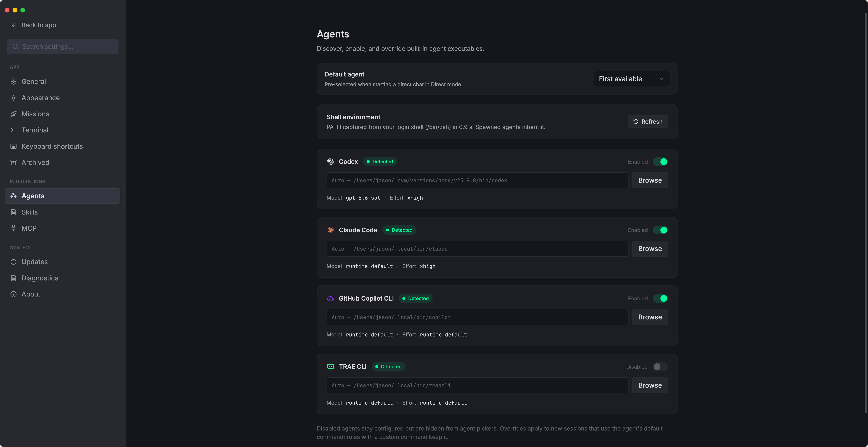Click the back arrow icon

14,25
